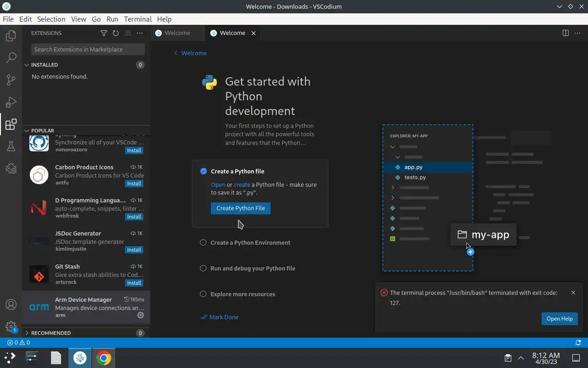Image resolution: width=588 pixels, height=368 pixels.
Task: Click the create link in Python file step
Action: (x=242, y=184)
